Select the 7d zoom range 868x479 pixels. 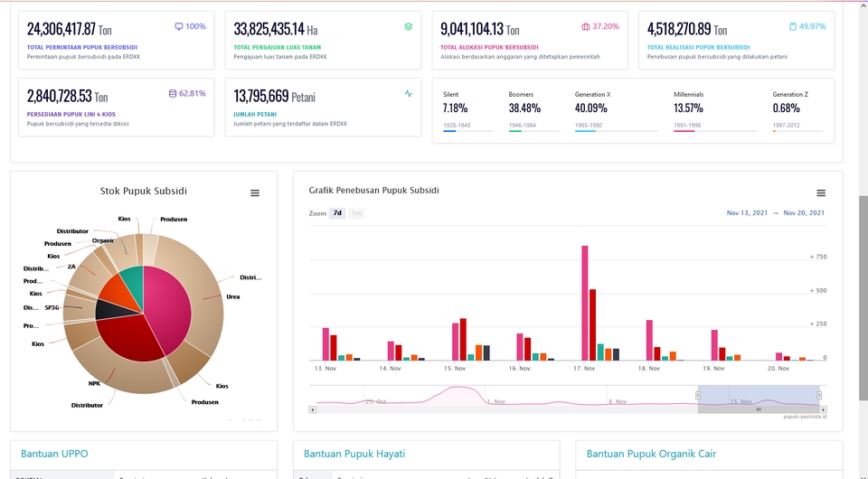click(x=337, y=213)
